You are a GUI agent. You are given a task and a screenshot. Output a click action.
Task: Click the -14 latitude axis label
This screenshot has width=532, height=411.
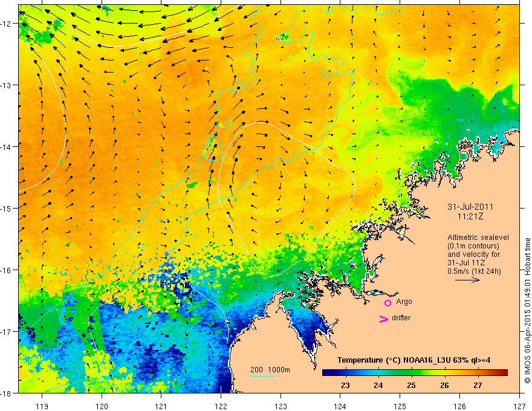pyautogui.click(x=6, y=147)
